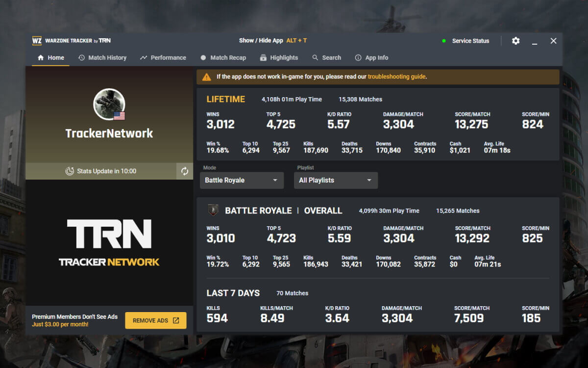Minimize the Warzone Tracker window
Screen dimensions: 588x368
click(535, 41)
